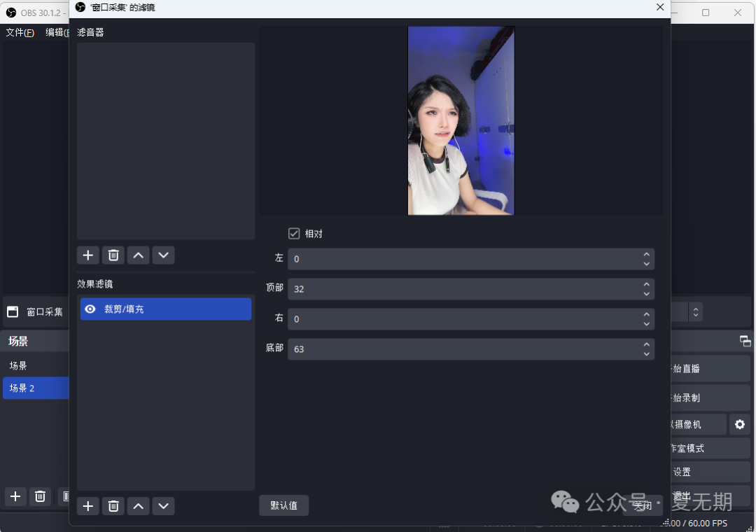Open the 文件 menu in OBS
The image size is (756, 532).
(20, 32)
